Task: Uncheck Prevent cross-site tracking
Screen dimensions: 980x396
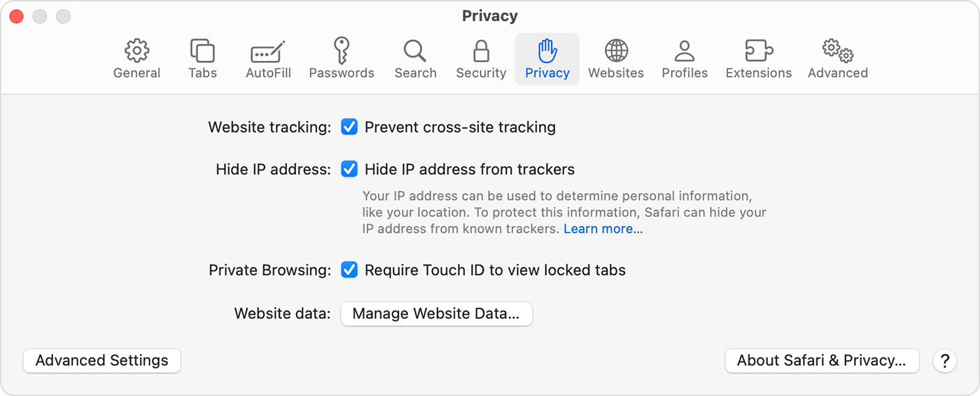Action: 349,127
